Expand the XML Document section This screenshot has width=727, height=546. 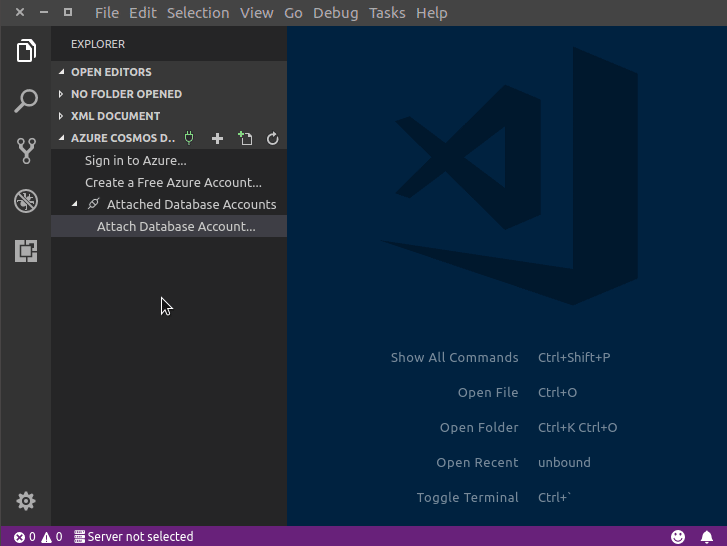click(x=62, y=116)
